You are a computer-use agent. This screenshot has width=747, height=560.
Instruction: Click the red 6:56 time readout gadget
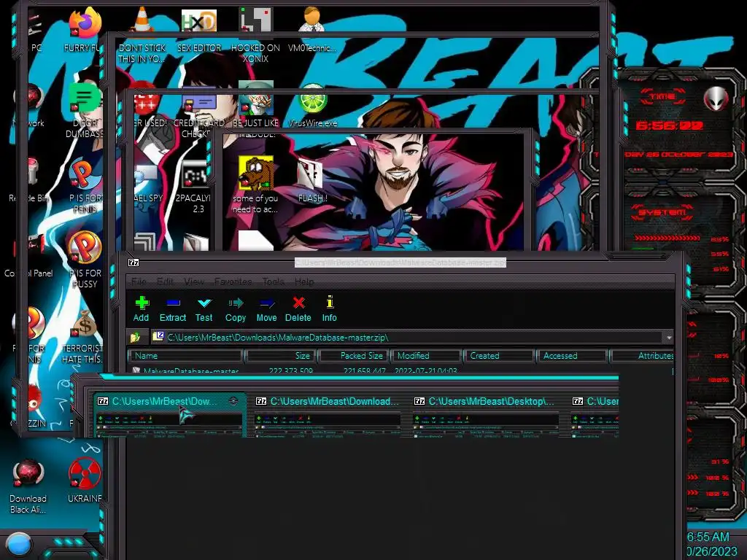(x=669, y=125)
